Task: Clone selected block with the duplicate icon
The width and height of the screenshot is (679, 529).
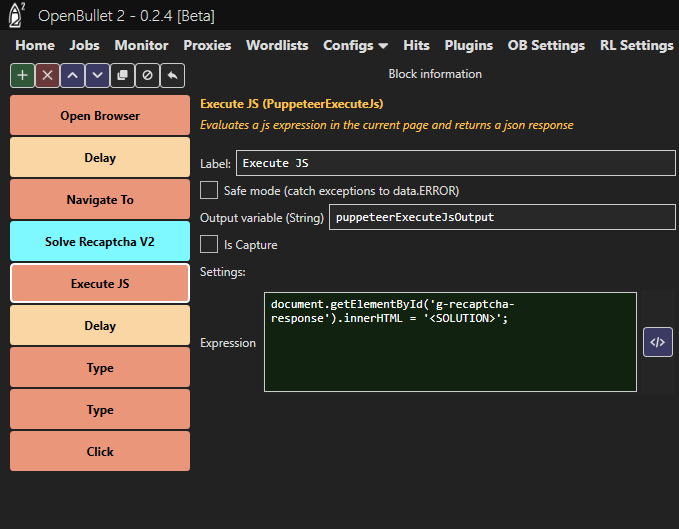Action: 123,75
